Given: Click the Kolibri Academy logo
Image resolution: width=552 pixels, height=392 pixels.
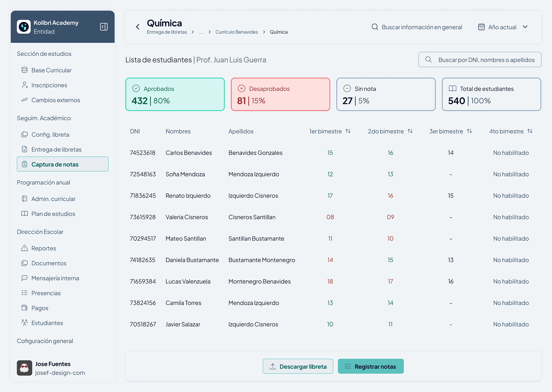Looking at the screenshot, I should pyautogui.click(x=24, y=27).
